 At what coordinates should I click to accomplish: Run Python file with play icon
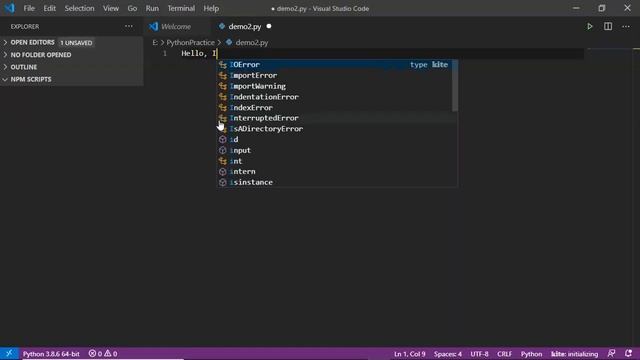[589, 27]
